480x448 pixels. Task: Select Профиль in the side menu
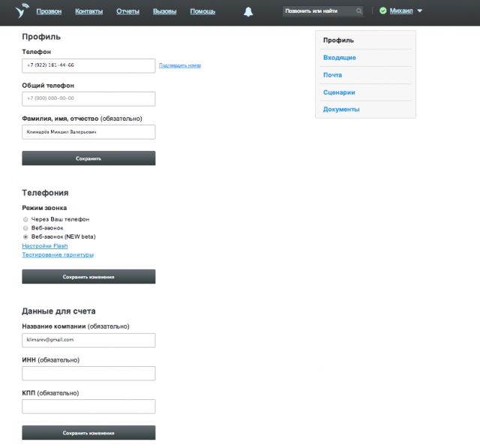point(338,41)
